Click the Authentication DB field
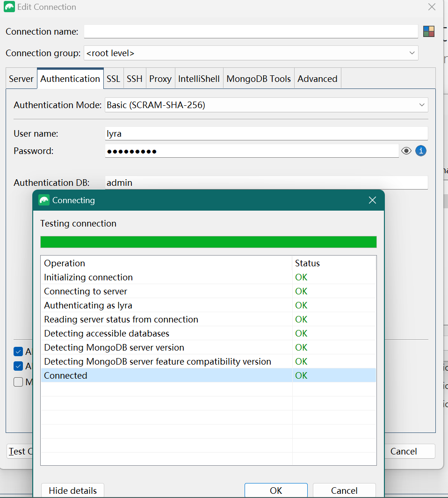Screen dimensions: 448x498 (266, 183)
